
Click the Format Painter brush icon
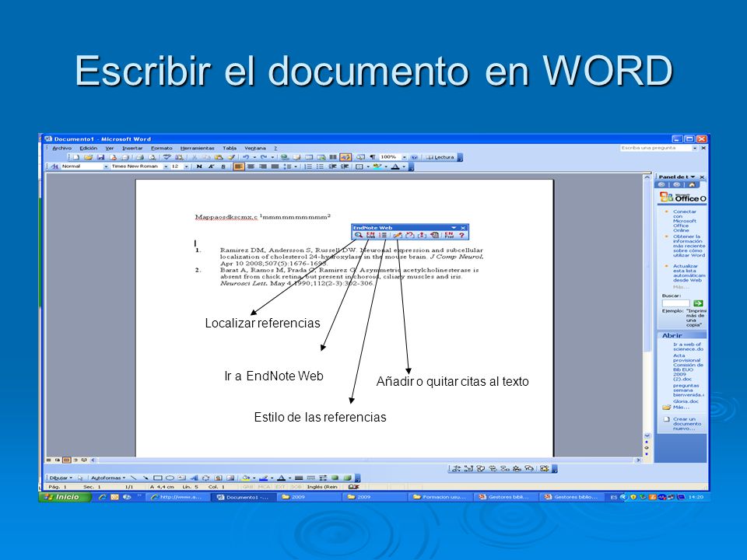(x=232, y=157)
